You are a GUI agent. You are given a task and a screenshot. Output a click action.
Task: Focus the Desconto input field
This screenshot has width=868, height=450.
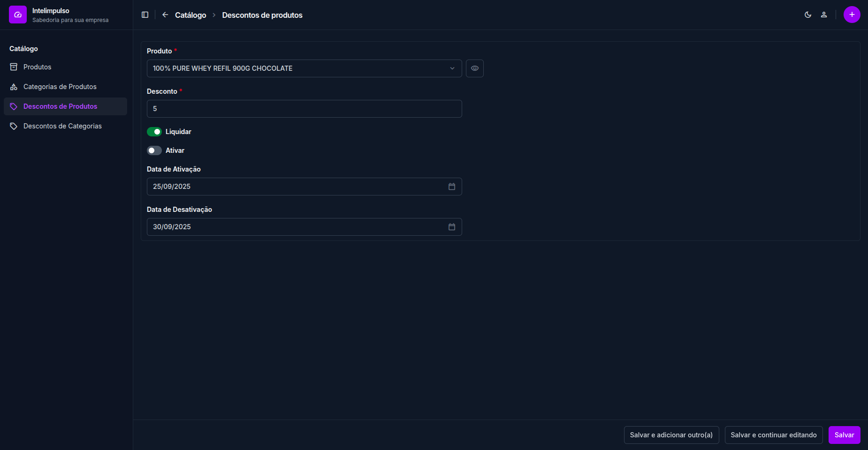coord(304,109)
